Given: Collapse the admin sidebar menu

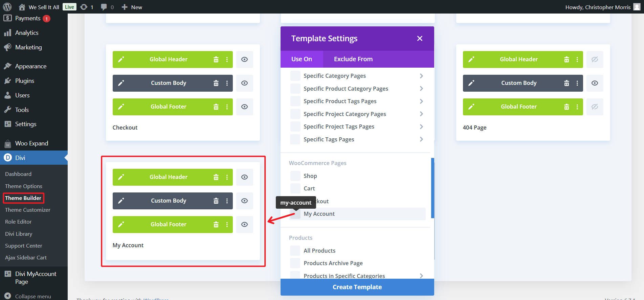Looking at the screenshot, I should (x=28, y=296).
